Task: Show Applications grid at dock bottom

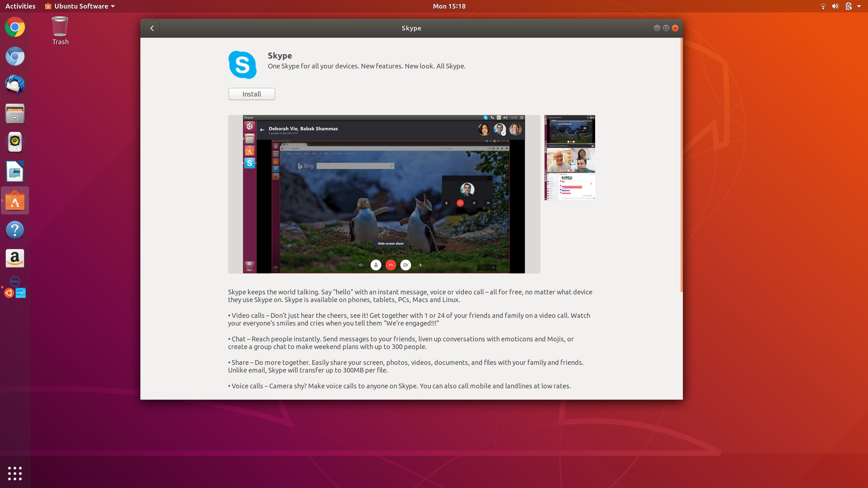Action: click(15, 473)
